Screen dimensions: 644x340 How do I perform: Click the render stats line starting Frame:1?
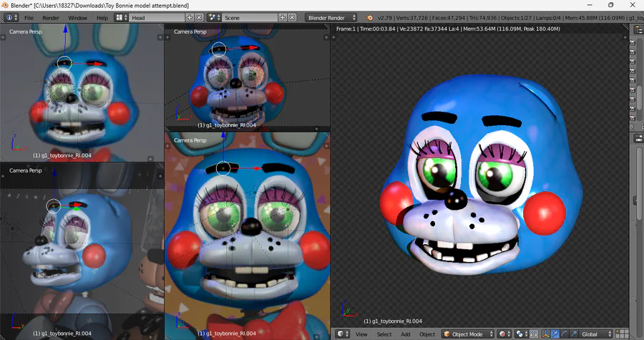[448, 29]
